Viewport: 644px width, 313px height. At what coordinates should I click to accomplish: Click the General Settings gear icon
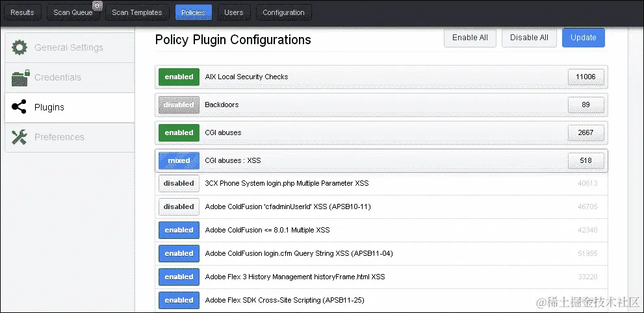click(x=19, y=47)
